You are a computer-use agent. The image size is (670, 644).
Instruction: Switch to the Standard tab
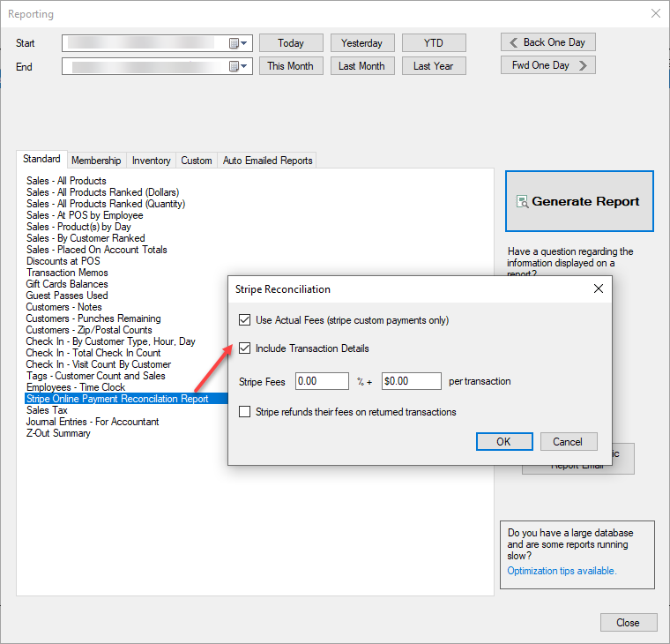pyautogui.click(x=41, y=159)
